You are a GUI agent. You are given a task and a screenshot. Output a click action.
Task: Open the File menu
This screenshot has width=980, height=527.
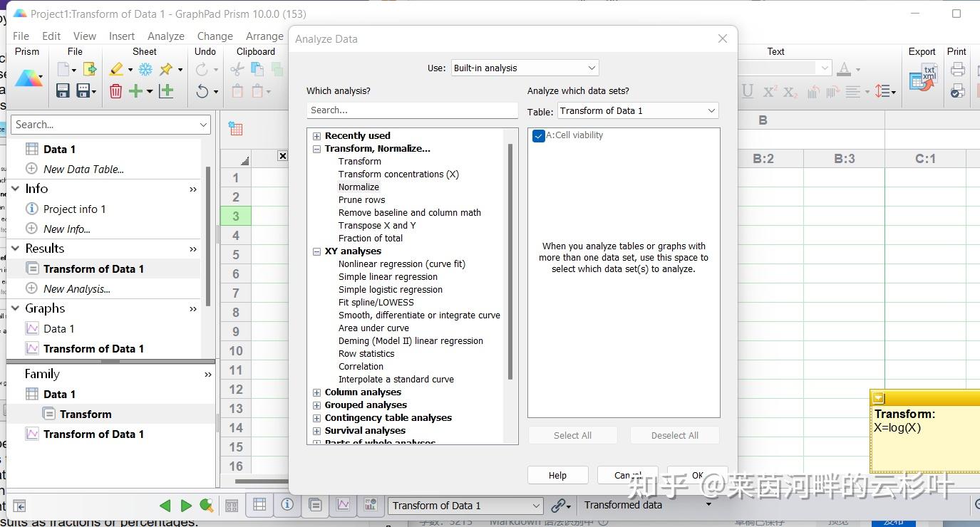pyautogui.click(x=21, y=36)
